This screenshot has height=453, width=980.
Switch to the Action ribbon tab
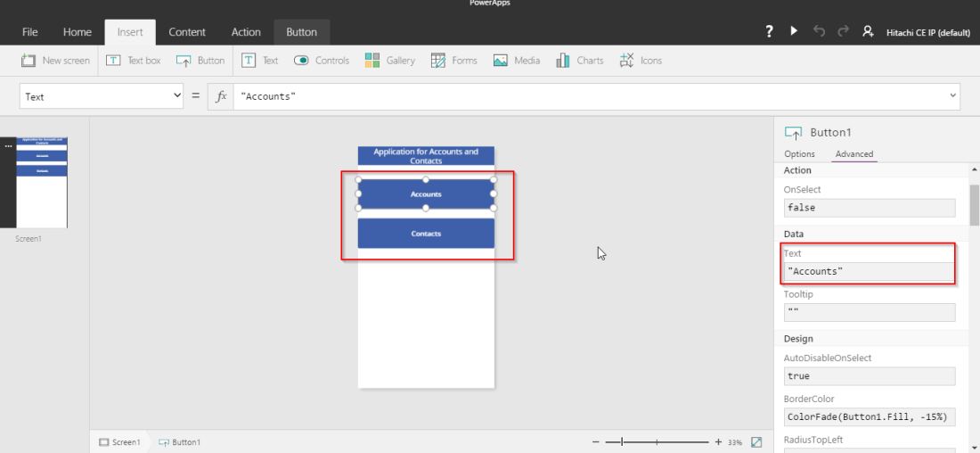pos(246,32)
